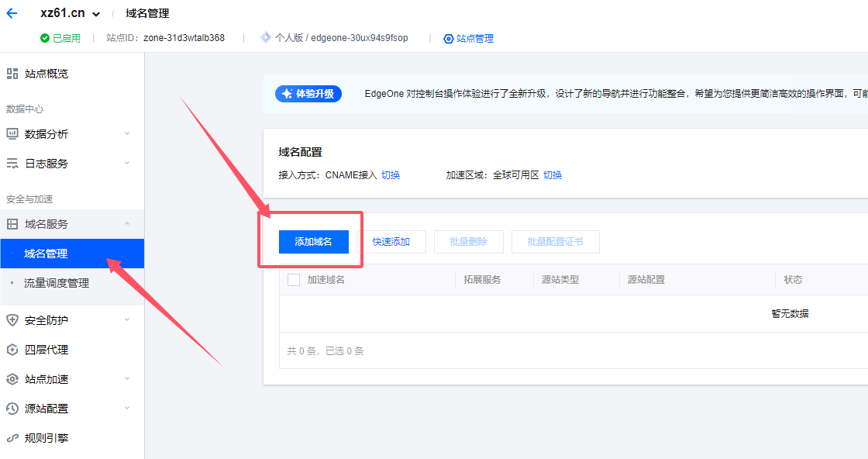
Task: Click the green enabled status icon
Action: coord(45,38)
